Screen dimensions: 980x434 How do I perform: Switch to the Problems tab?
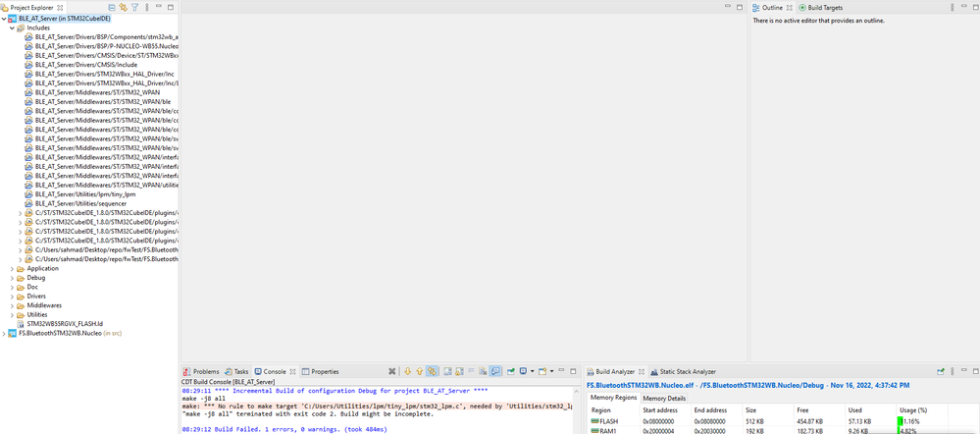coord(201,371)
